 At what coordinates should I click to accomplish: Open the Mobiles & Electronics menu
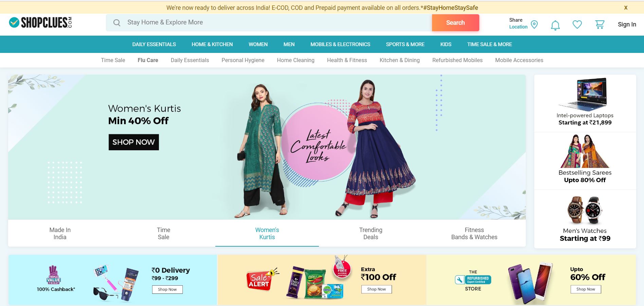point(340,44)
